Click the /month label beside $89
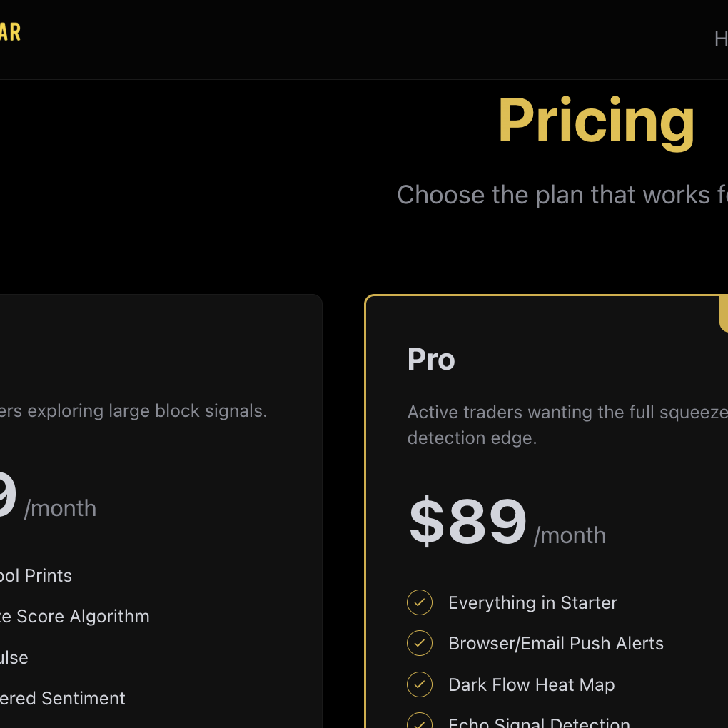This screenshot has height=728, width=728. (x=570, y=535)
